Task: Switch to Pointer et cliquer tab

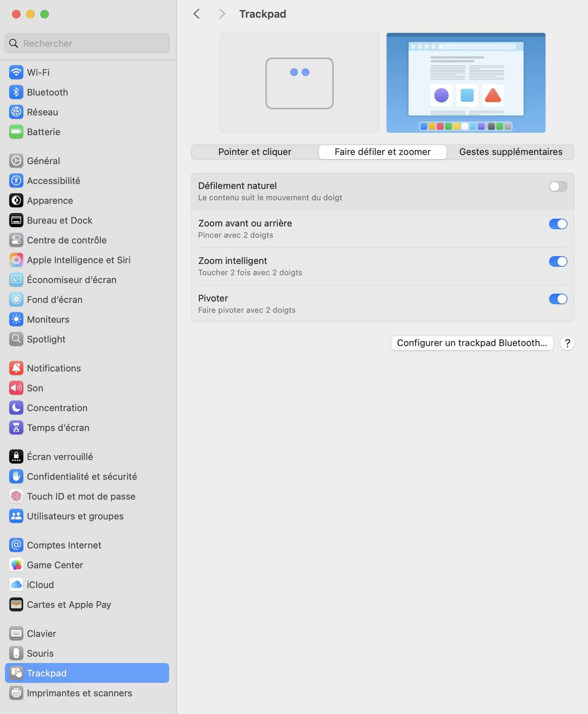Action: point(255,152)
